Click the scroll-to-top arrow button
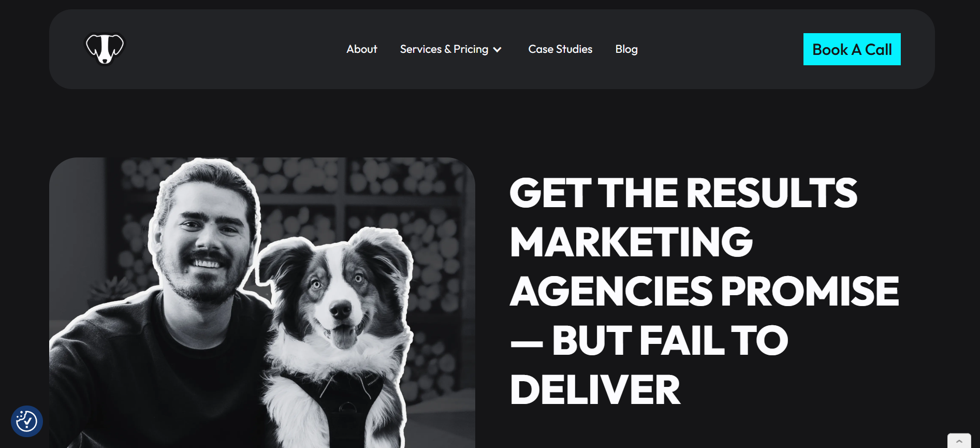The height and width of the screenshot is (448, 980). coord(959,441)
